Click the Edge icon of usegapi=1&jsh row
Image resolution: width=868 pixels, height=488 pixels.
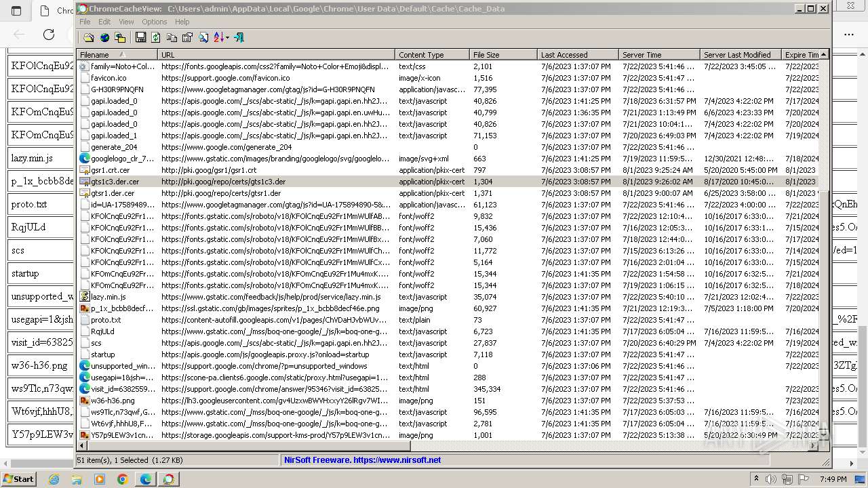85,378
